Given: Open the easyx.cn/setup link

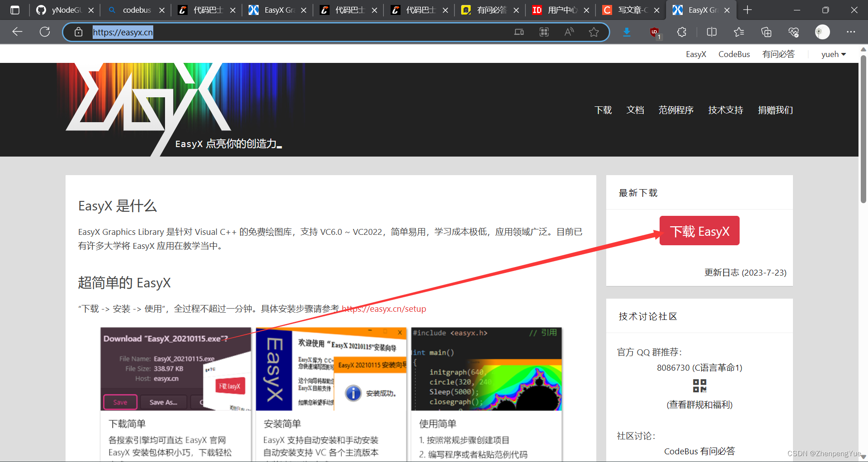Looking at the screenshot, I should point(384,309).
